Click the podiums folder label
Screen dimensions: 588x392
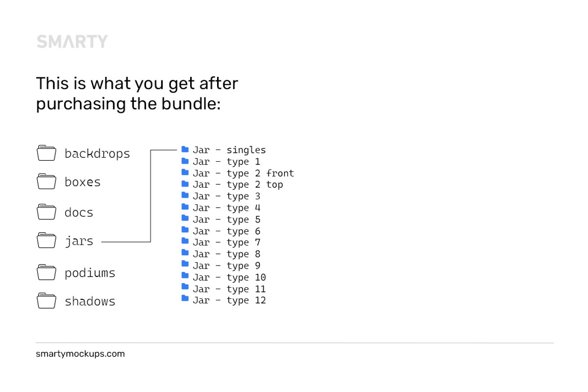pos(90,272)
